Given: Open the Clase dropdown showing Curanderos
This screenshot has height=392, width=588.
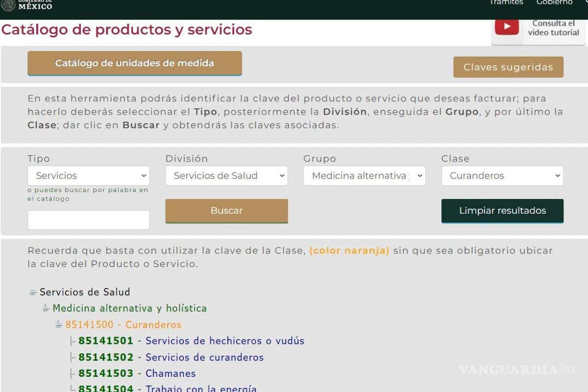Looking at the screenshot, I should pos(502,175).
